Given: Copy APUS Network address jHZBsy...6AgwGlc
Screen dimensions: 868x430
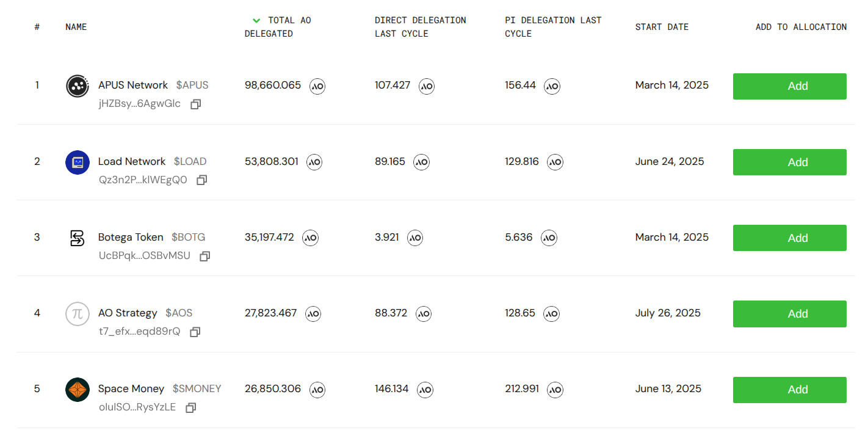Looking at the screenshot, I should 195,104.
